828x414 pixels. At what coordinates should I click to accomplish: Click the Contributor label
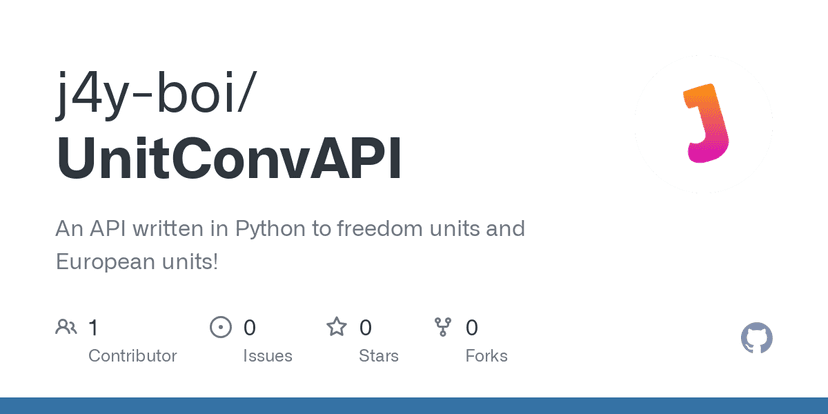coord(132,356)
